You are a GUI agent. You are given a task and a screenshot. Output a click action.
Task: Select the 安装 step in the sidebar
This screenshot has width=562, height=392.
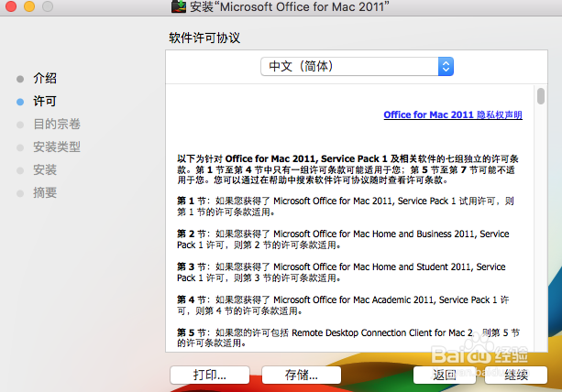(45, 170)
